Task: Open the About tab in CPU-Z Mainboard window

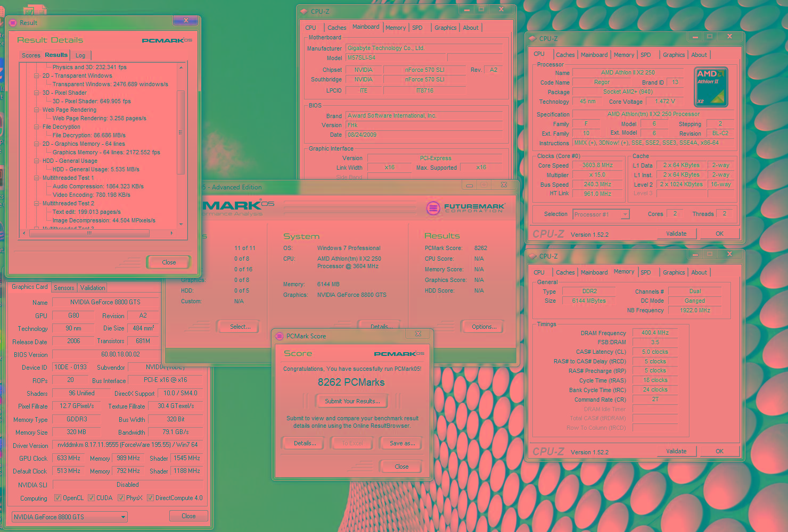Action: tap(471, 28)
